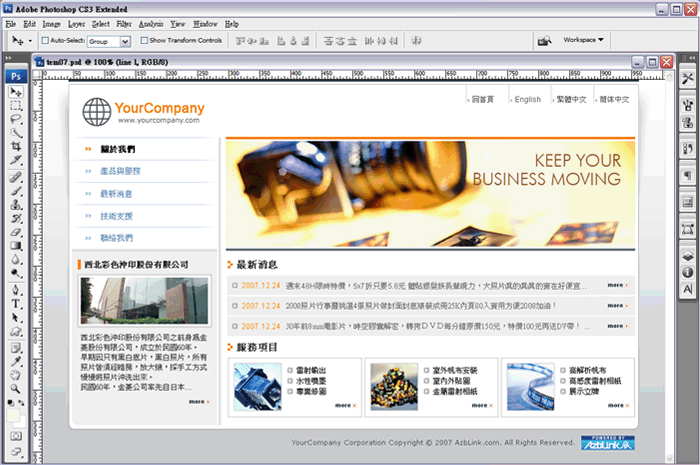Expand the Move tool preset picker arrow
The image size is (700, 465).
click(x=31, y=41)
